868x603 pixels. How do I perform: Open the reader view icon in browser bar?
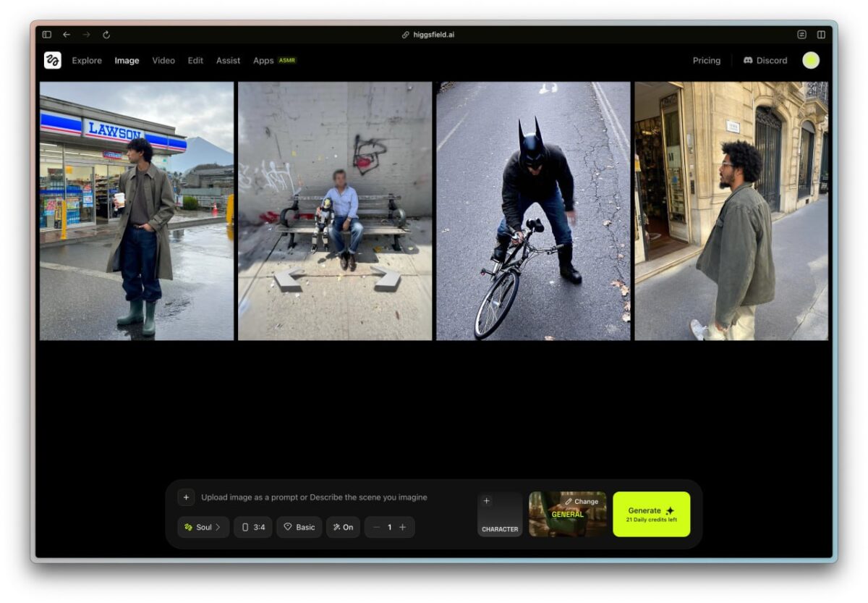click(x=801, y=35)
